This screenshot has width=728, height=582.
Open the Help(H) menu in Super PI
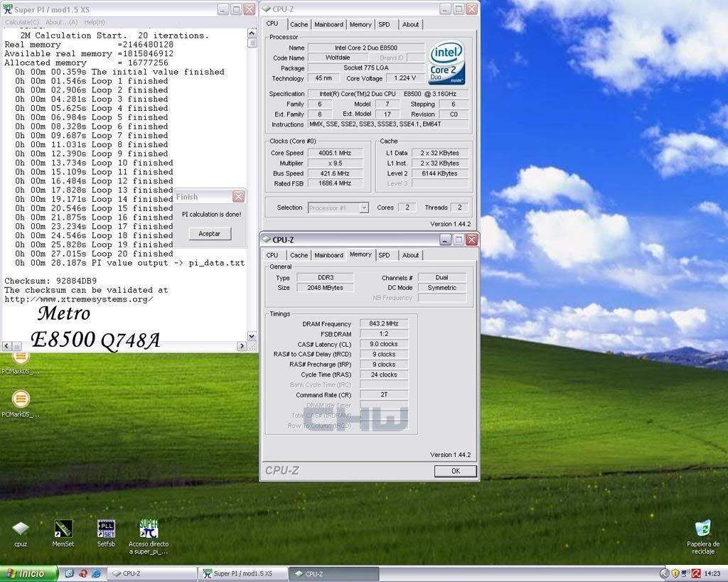click(95, 22)
